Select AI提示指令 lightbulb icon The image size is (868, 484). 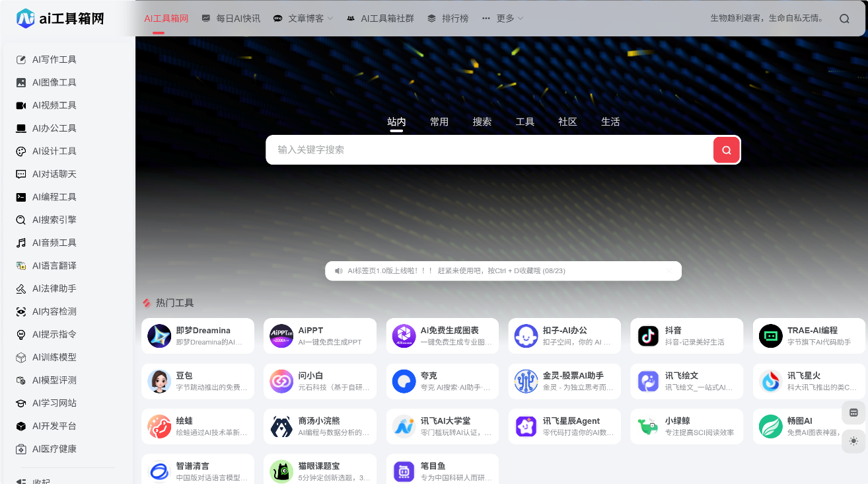point(20,335)
